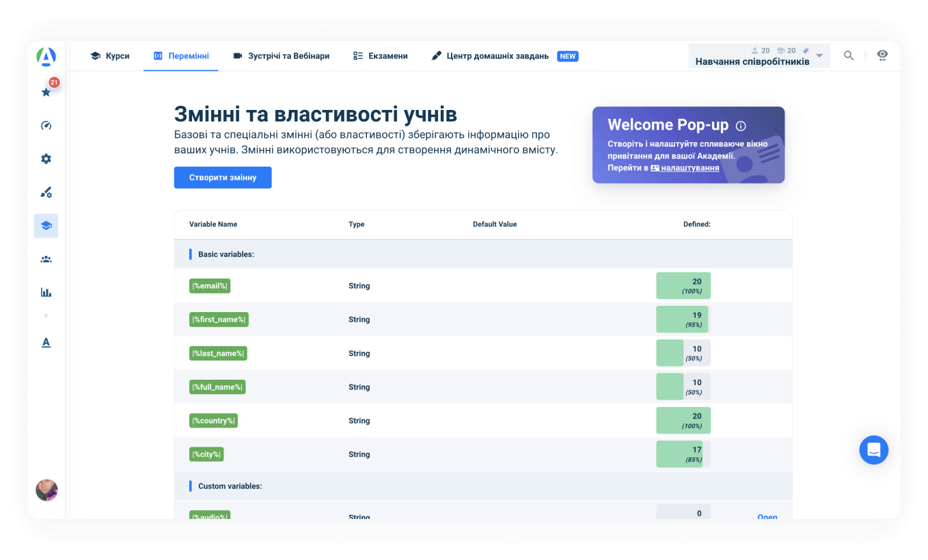
Task: Open the chat support bubble
Action: 873,450
